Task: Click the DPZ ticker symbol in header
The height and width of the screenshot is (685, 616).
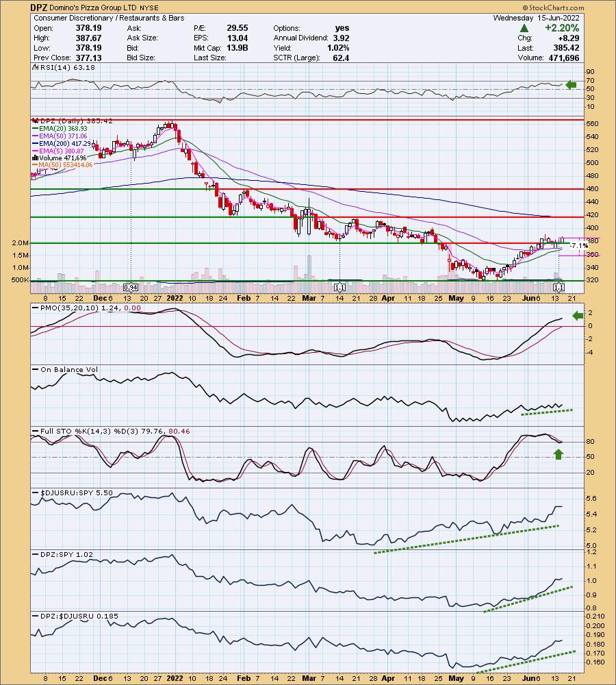Action: point(39,8)
